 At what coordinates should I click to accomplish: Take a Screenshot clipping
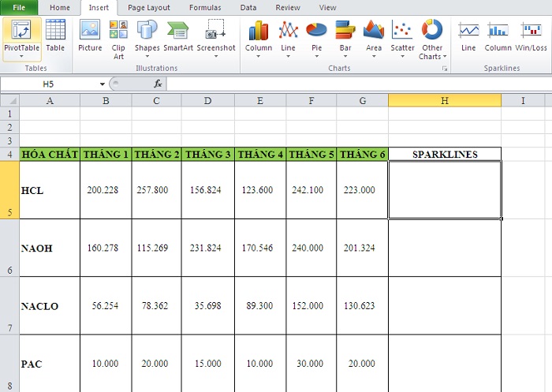point(216,39)
